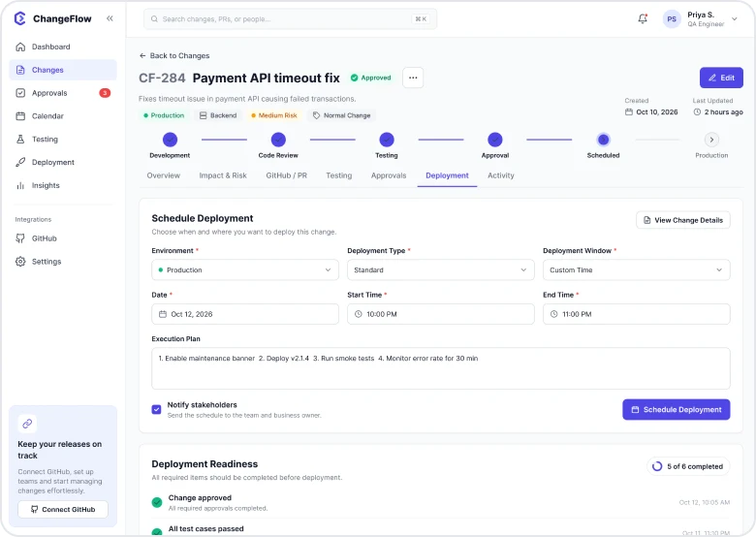This screenshot has width=756, height=537.
Task: Click the Normal Change tag
Action: pyautogui.click(x=341, y=115)
